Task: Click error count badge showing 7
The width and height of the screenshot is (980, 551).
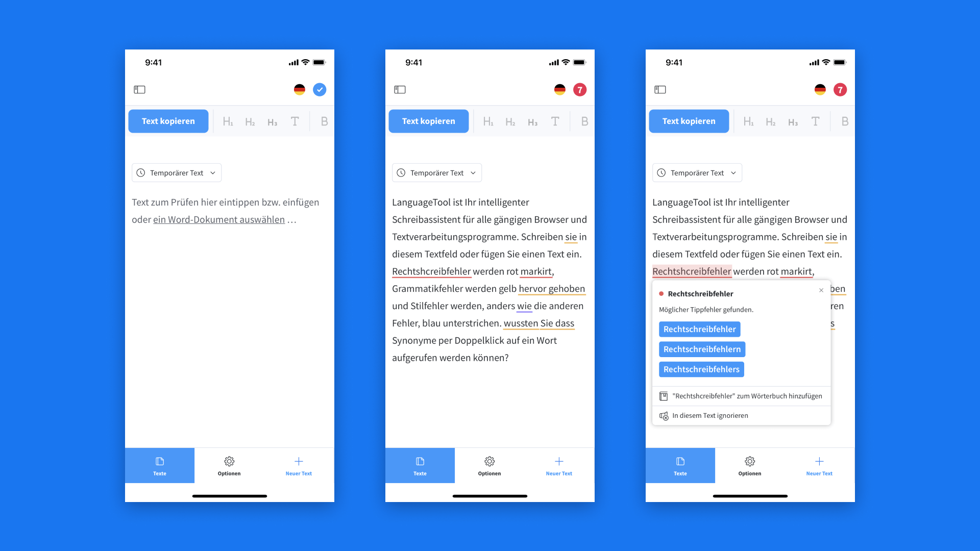Action: point(579,89)
